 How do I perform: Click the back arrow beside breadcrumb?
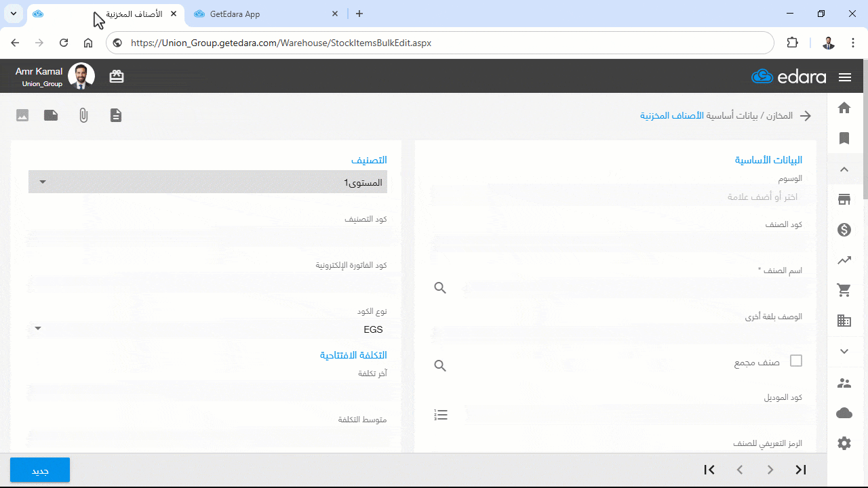(806, 116)
